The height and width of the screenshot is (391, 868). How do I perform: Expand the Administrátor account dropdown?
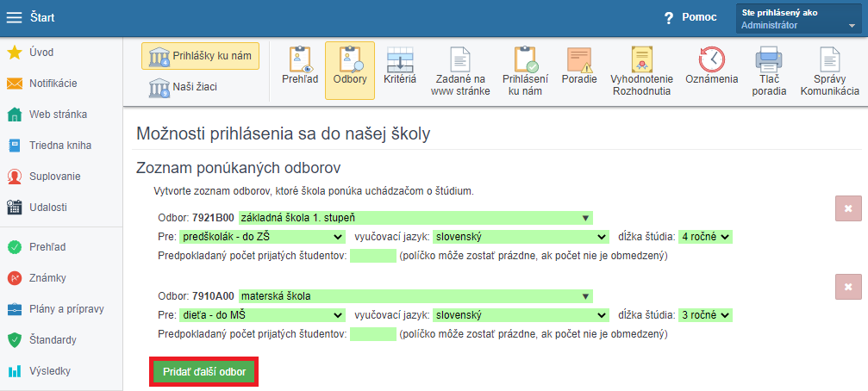coord(798,19)
